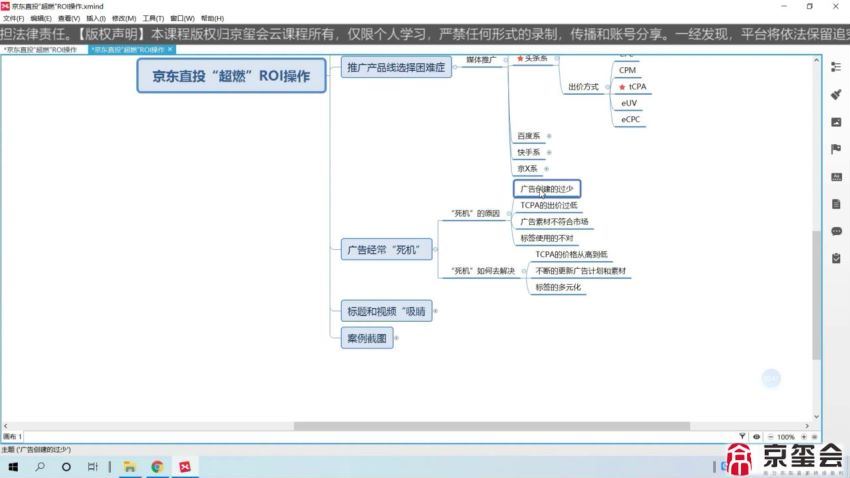Open the 修改(M) menu
This screenshot has width=850, height=478.
[124, 18]
